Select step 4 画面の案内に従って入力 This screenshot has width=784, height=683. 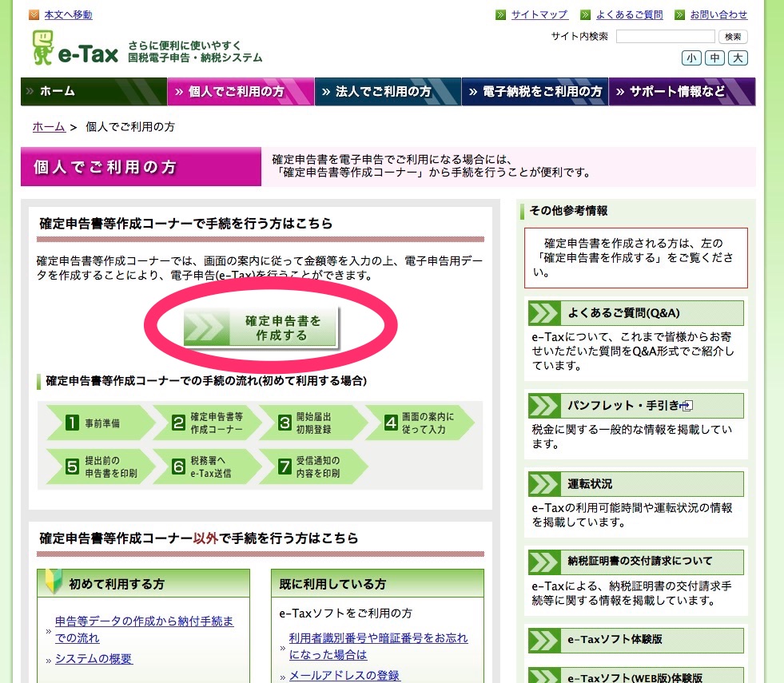coord(419,423)
